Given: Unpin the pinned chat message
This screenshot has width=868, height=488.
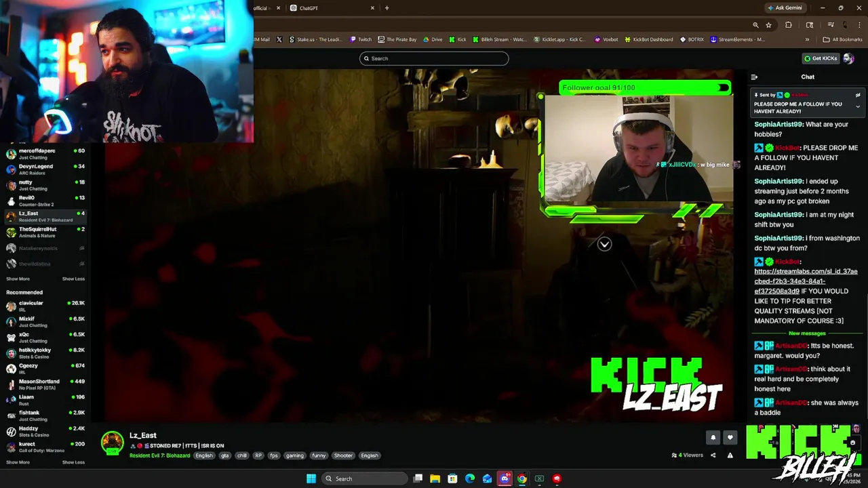Looking at the screenshot, I should pos(858,95).
